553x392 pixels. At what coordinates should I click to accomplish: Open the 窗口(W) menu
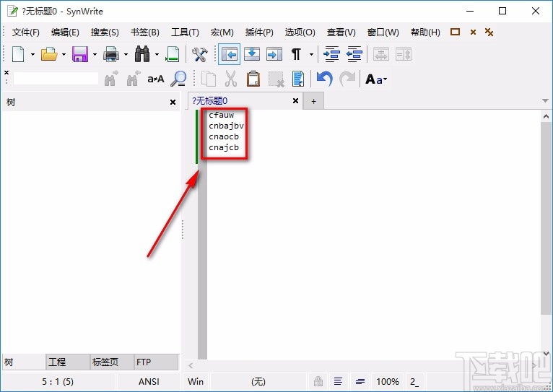click(x=383, y=32)
